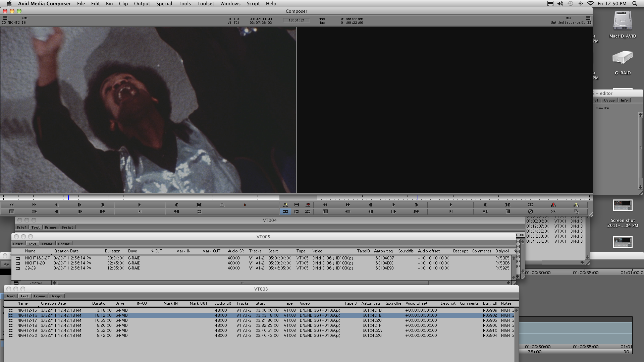The height and width of the screenshot is (362, 644).
Task: Click the yellow Extract button under record monitor
Action: click(576, 205)
